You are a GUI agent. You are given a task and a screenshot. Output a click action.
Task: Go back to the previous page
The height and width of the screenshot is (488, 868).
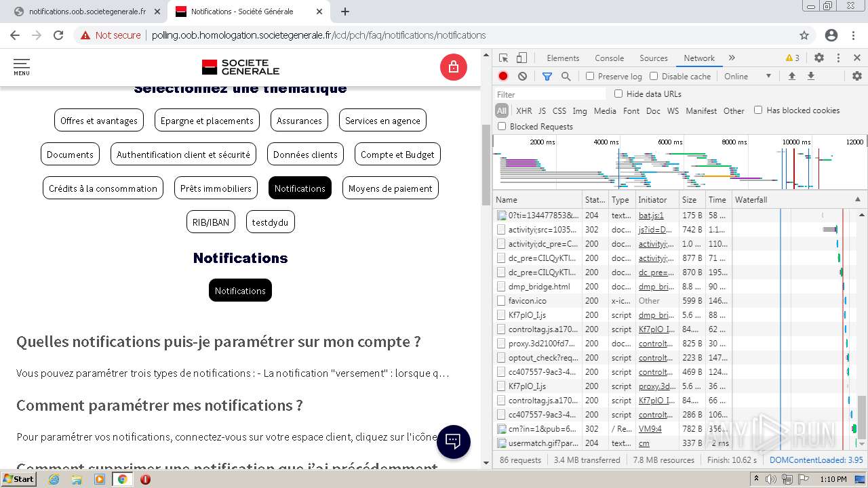[x=16, y=35]
